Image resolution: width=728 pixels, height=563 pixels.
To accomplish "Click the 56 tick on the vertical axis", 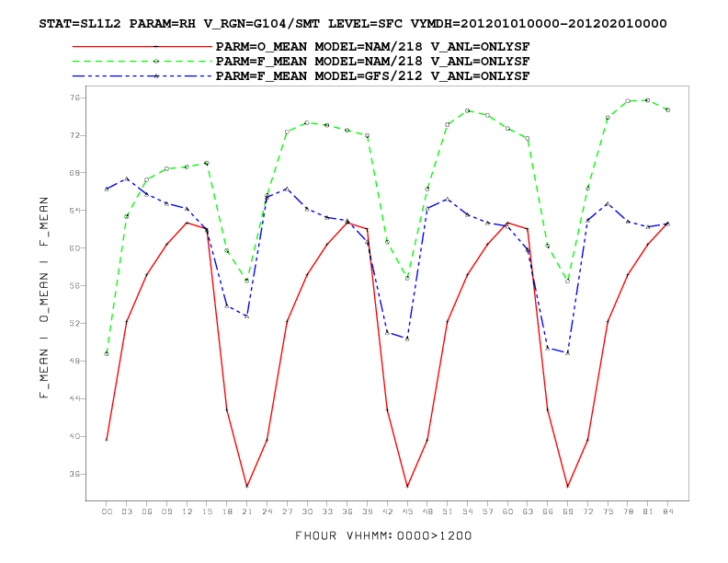I will click(x=74, y=286).
